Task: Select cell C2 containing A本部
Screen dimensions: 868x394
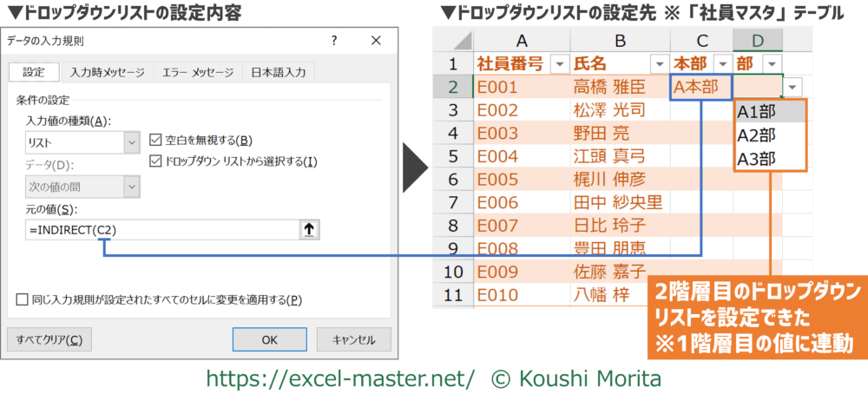Action: (701, 87)
